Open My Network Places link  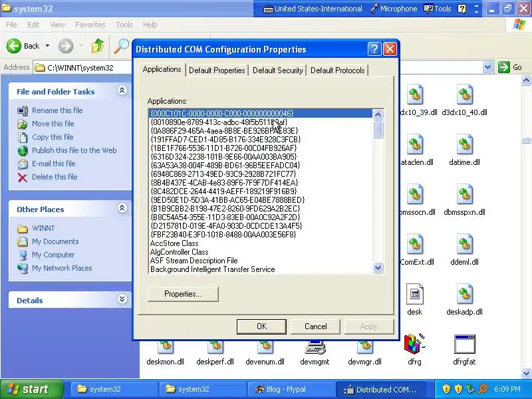(62, 268)
